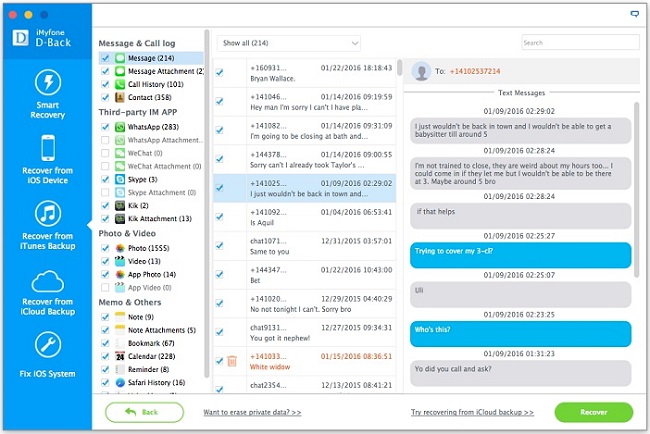Click 'Yo did you call and ask?' bubble
This screenshot has height=434, width=650.
521,373
